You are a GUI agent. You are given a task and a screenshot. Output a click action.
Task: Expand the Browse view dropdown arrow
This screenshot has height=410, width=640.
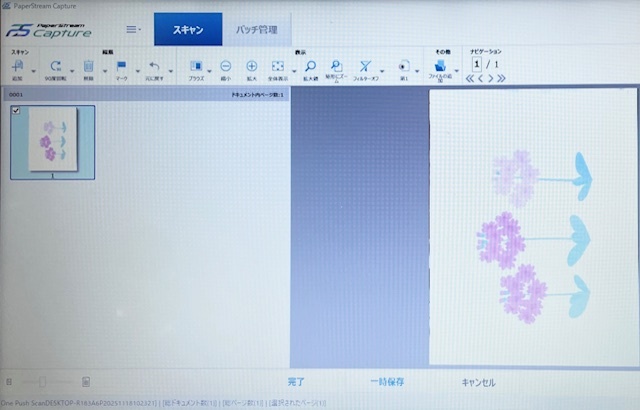[209, 71]
